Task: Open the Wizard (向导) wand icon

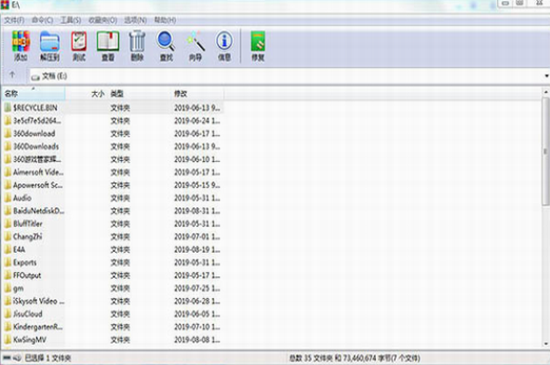Action: [x=195, y=41]
